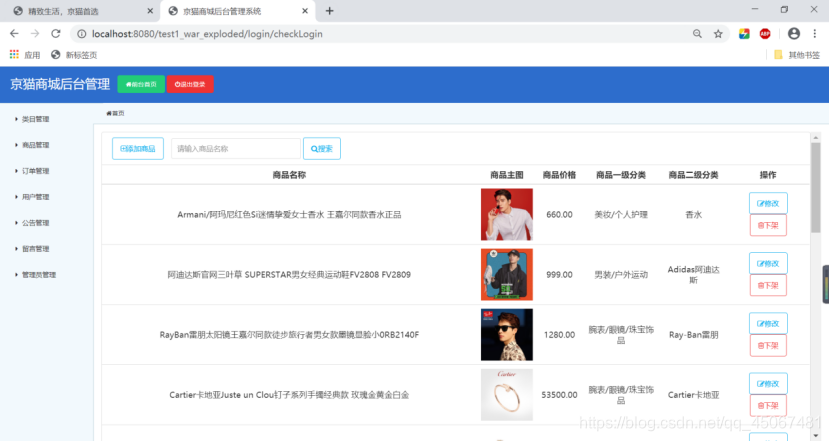Open the Armani perfume product image

click(507, 214)
